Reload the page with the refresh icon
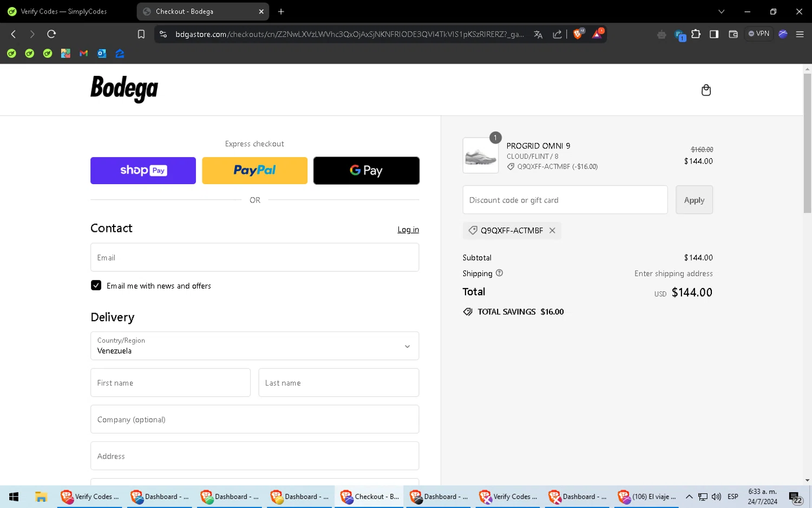This screenshot has width=812, height=508. pos(51,34)
